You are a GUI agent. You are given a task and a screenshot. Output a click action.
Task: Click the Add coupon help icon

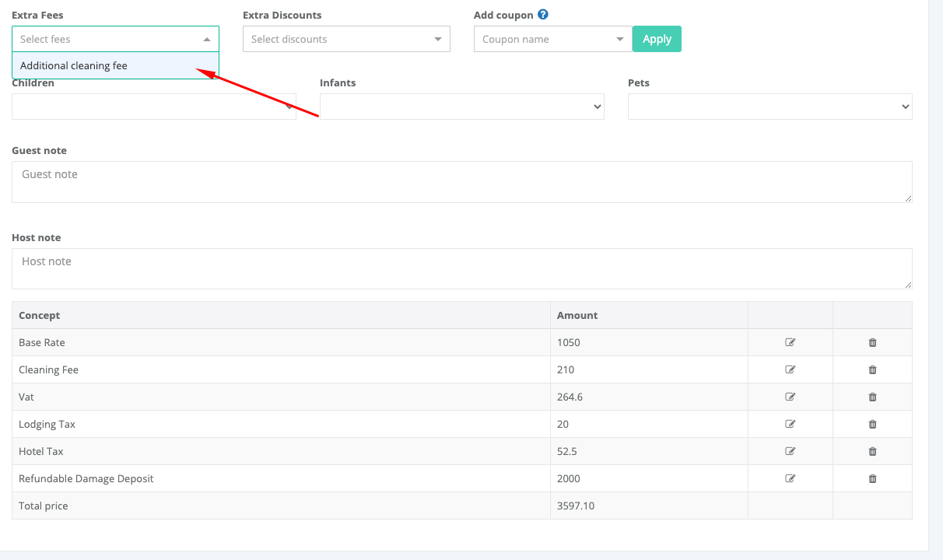[543, 15]
